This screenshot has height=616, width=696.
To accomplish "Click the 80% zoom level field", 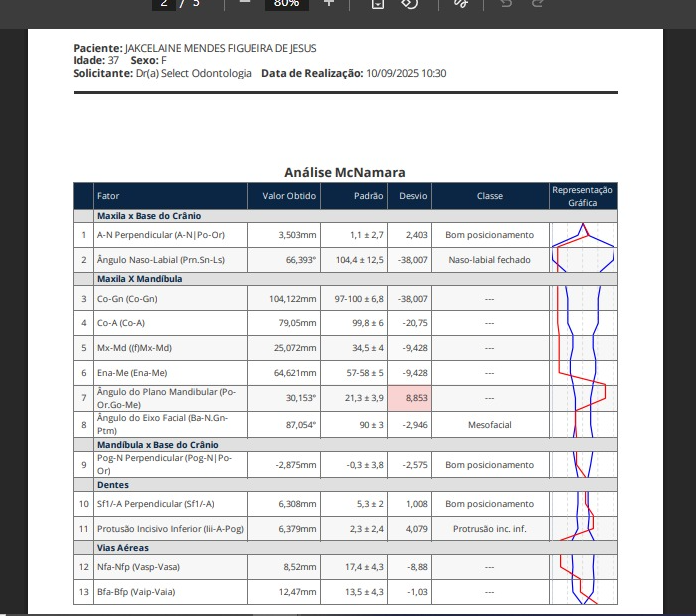I will tap(286, 4).
